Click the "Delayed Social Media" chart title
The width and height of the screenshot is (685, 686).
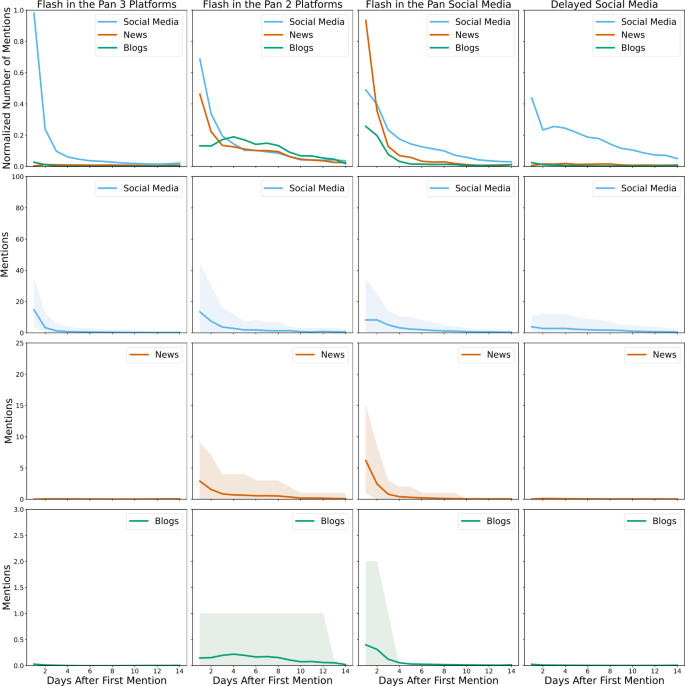point(604,4)
